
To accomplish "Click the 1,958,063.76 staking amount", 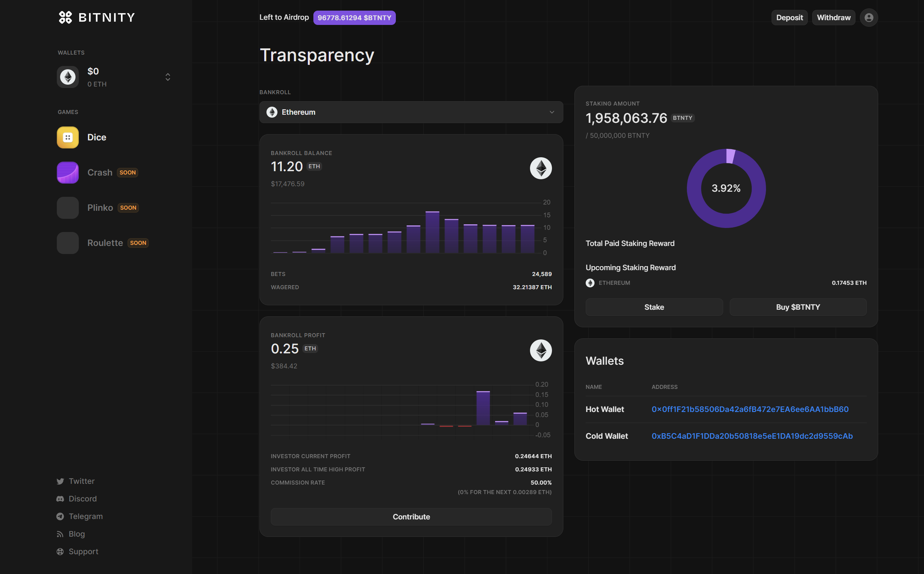I will click(626, 118).
